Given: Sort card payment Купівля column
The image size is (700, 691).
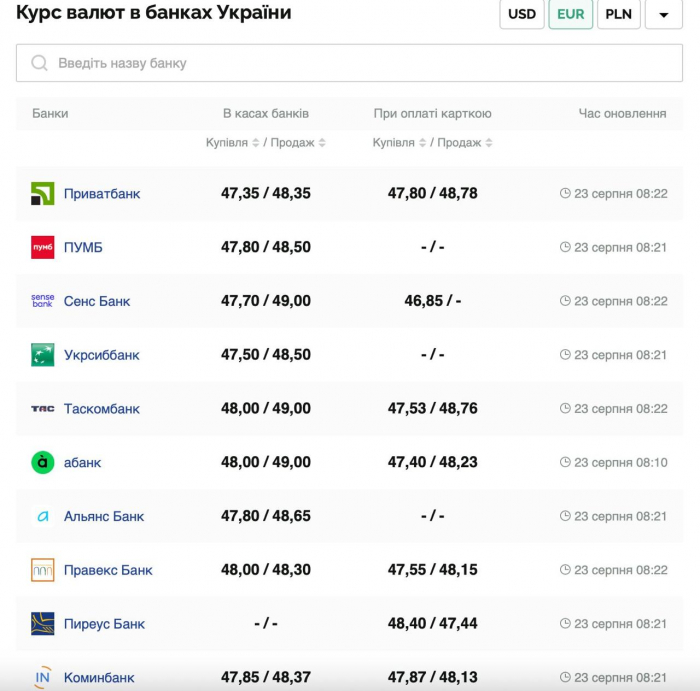Looking at the screenshot, I should tap(422, 143).
